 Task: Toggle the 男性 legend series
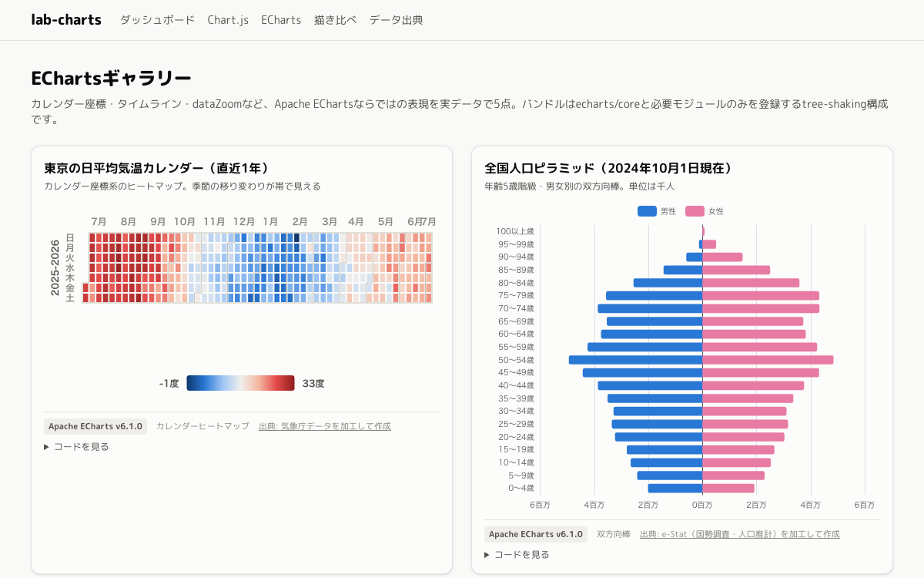pos(657,211)
